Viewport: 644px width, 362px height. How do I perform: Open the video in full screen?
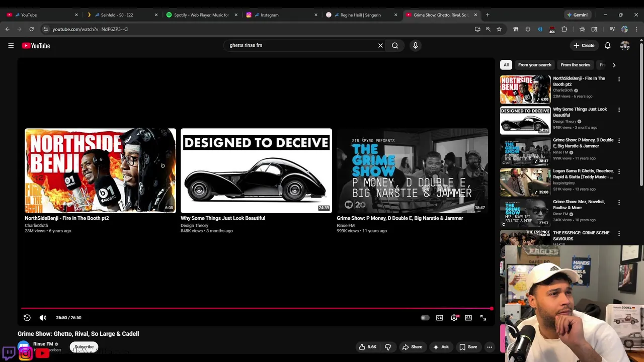[483, 318]
